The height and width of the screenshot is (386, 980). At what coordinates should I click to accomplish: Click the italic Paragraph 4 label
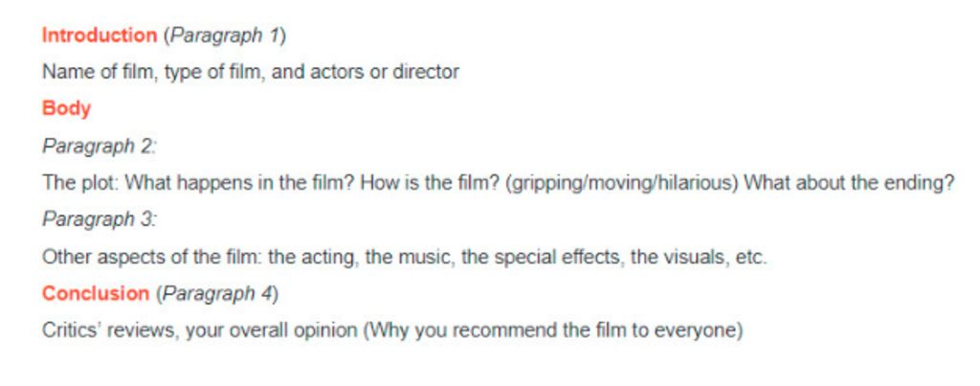tap(217, 295)
